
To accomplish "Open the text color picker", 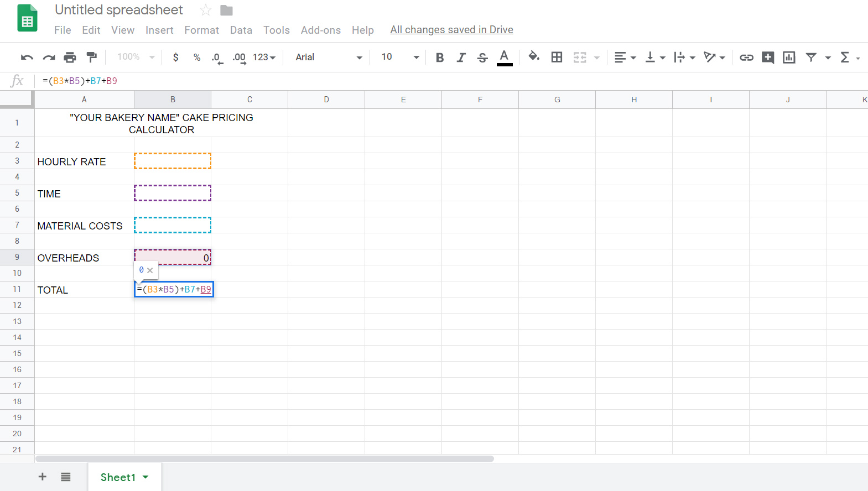I will [505, 58].
